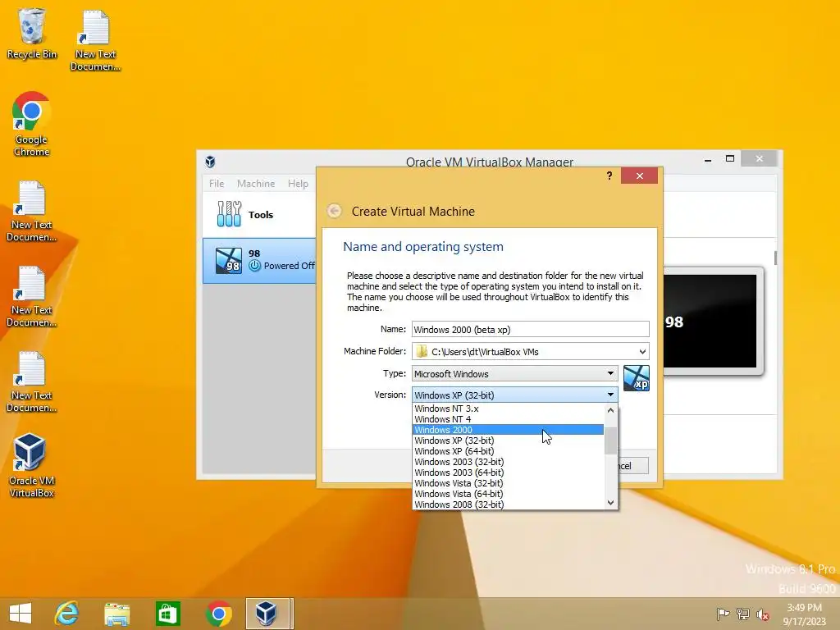The width and height of the screenshot is (840, 630).
Task: Open the Windows Start button
Action: 21,614
